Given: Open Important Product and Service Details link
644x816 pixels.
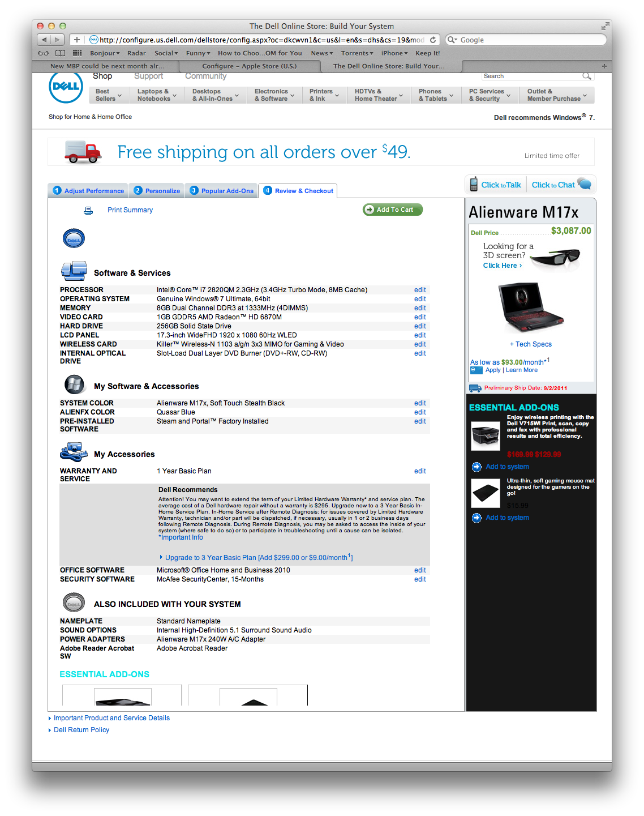Looking at the screenshot, I should click(x=111, y=718).
